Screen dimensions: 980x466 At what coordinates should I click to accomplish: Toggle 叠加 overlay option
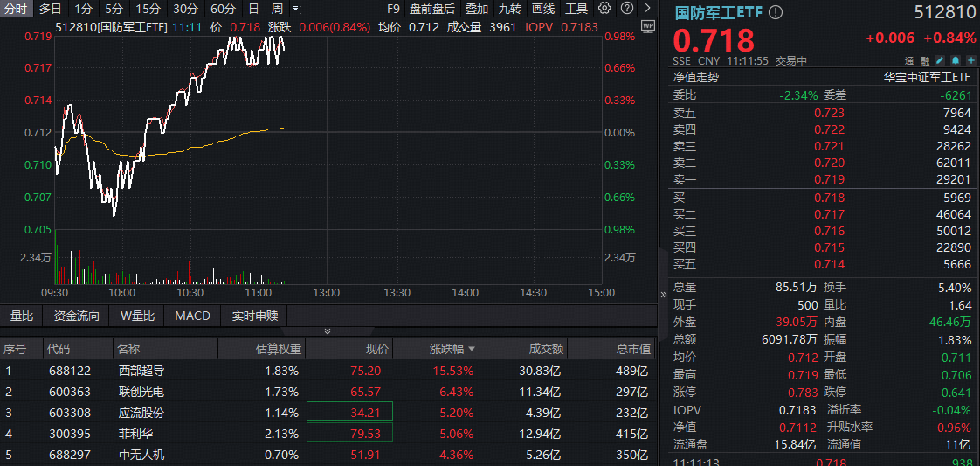click(x=477, y=9)
